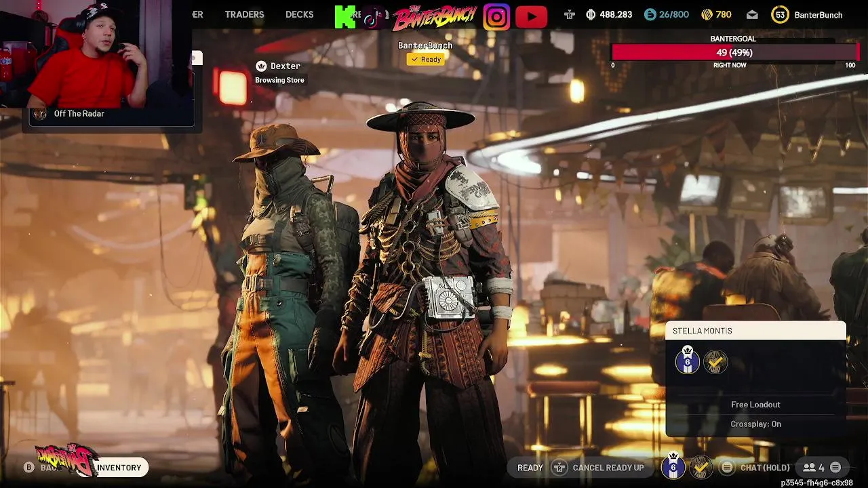
Task: Click the STELLA MONTIS map header
Action: (x=755, y=331)
